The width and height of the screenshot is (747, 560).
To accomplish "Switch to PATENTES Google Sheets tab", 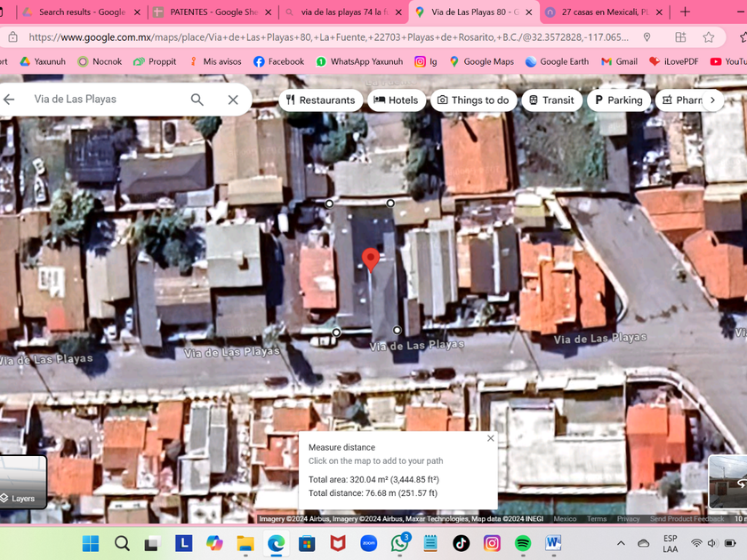I will 211,12.
